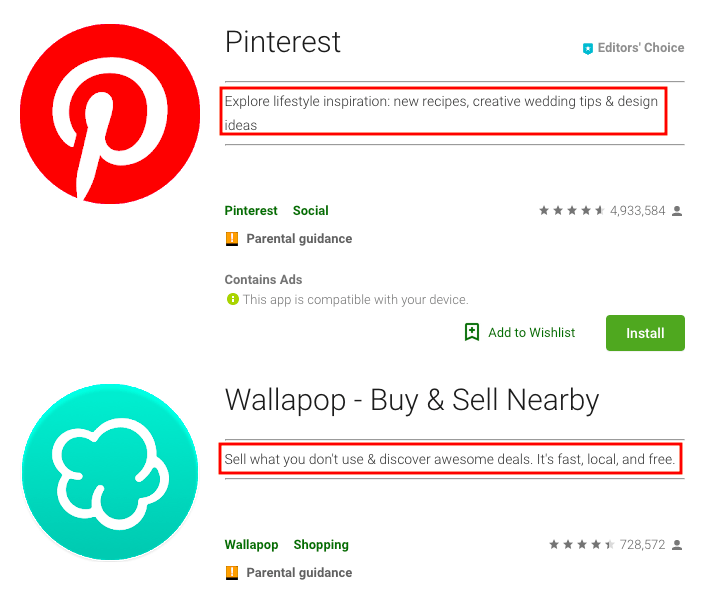
Task: Click Pinterest's orange Parental guidance icon
Action: coord(231,239)
